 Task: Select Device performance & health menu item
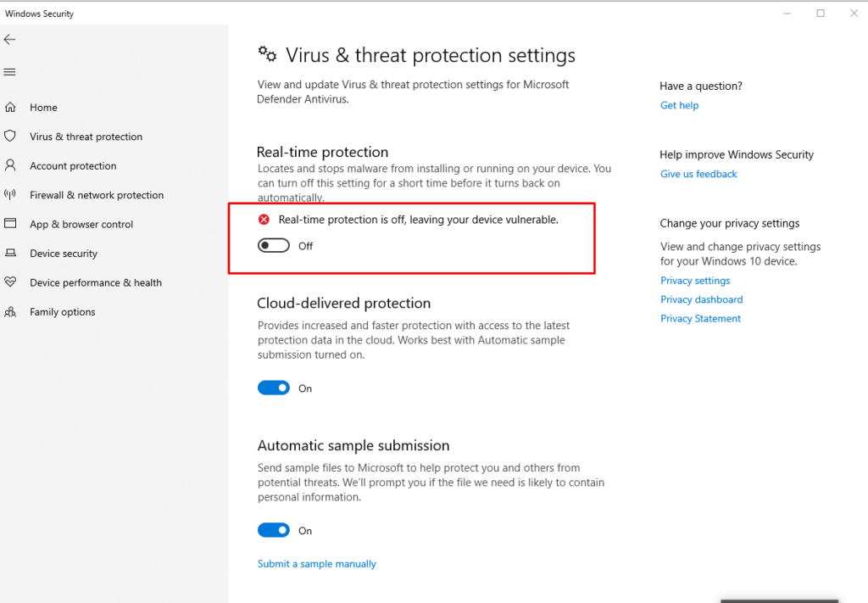click(x=96, y=282)
